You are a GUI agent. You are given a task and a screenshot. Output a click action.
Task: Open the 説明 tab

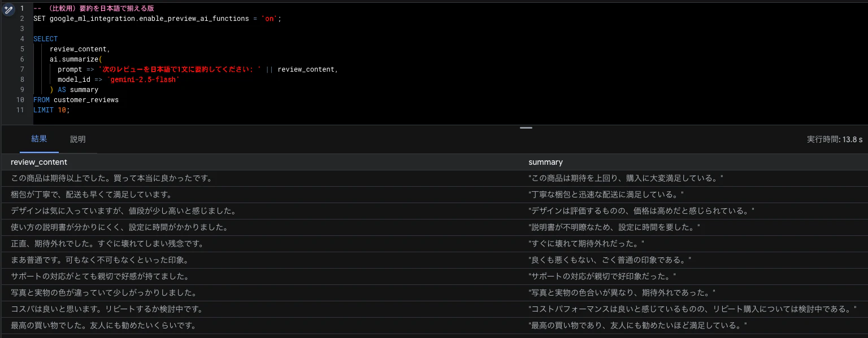(x=78, y=139)
